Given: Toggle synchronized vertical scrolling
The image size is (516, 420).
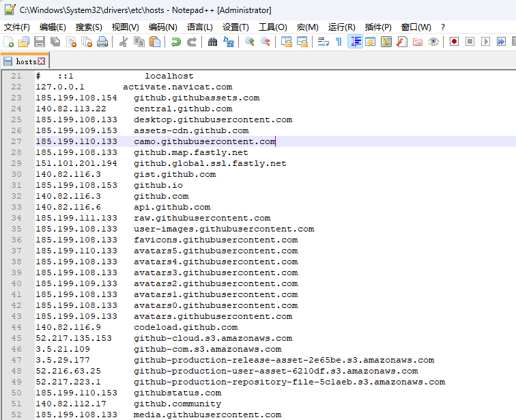Looking at the screenshot, I should point(286,42).
